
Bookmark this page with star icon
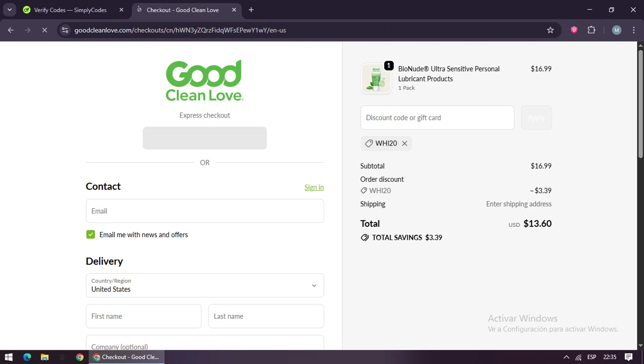tap(550, 30)
